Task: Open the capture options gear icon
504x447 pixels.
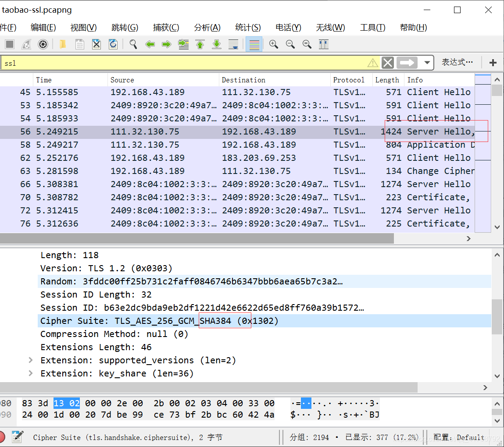Action: [43, 44]
